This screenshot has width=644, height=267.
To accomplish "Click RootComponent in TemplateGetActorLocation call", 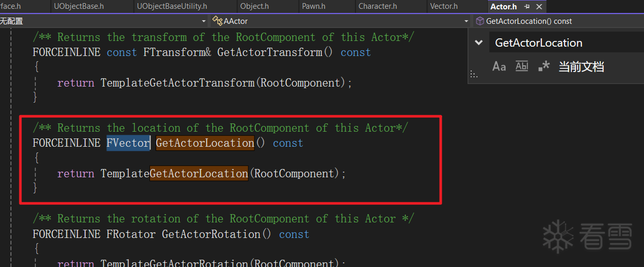I will tap(294, 173).
